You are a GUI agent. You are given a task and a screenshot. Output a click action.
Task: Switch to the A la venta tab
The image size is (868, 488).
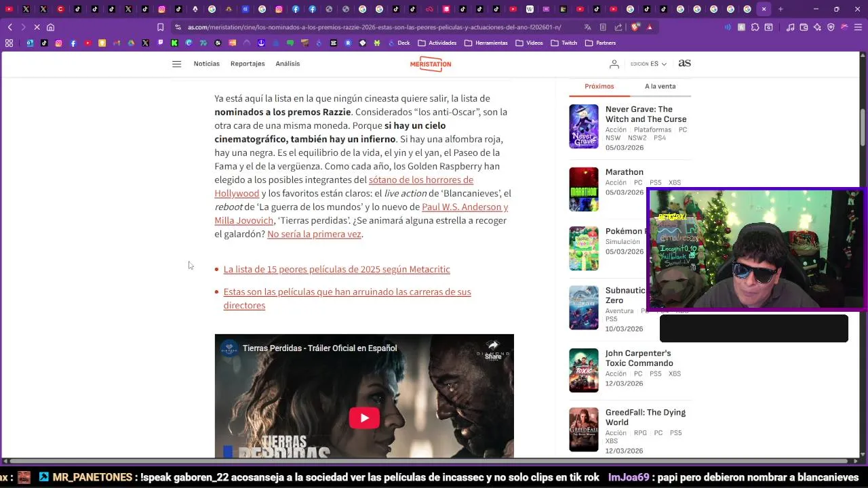pos(660,86)
